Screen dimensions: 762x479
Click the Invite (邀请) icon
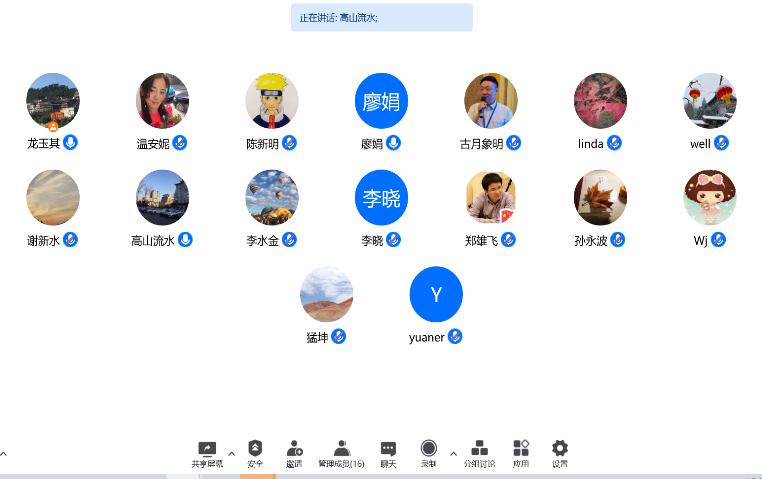click(294, 454)
